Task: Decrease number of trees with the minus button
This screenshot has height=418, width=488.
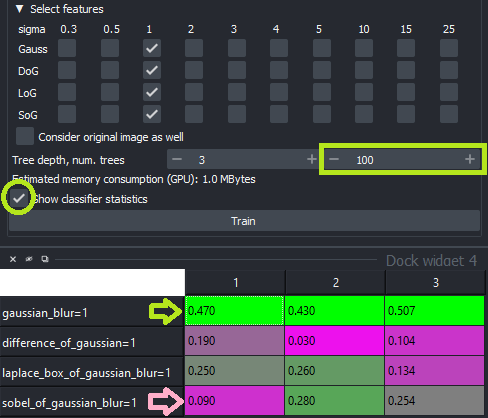Action: tap(334, 159)
